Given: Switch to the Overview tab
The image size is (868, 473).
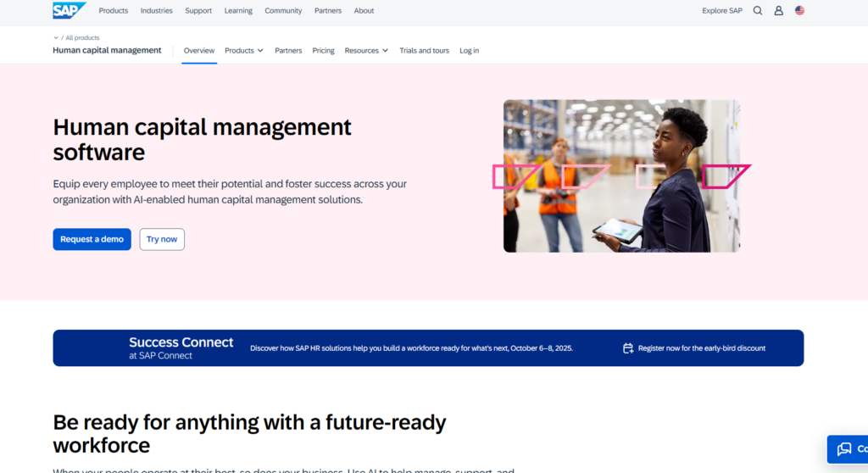Looking at the screenshot, I should point(199,51).
